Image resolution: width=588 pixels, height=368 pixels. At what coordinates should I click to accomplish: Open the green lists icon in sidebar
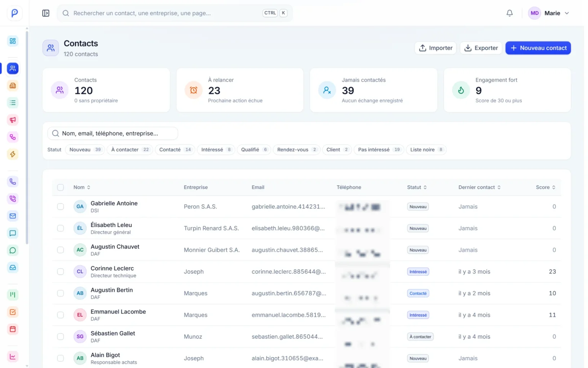point(13,103)
